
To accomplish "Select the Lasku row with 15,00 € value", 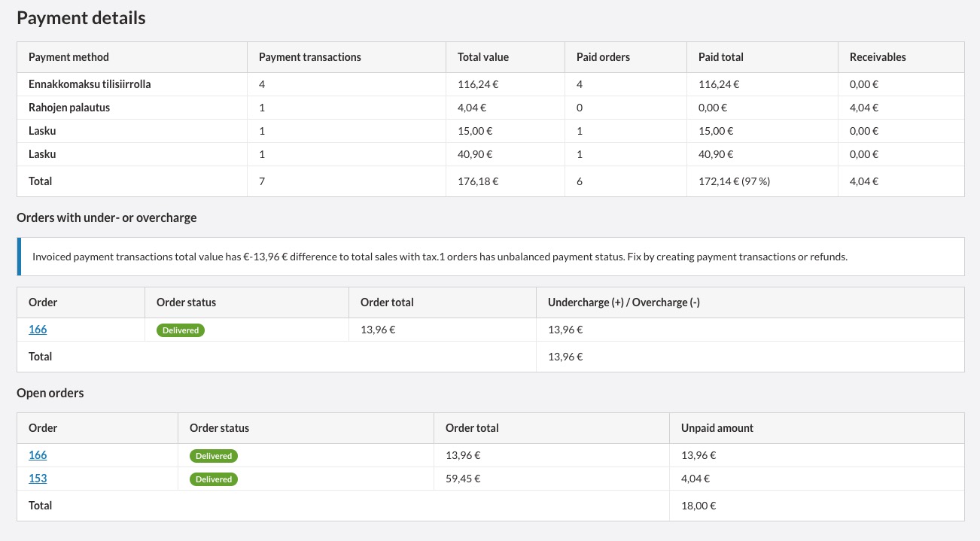I will point(490,131).
